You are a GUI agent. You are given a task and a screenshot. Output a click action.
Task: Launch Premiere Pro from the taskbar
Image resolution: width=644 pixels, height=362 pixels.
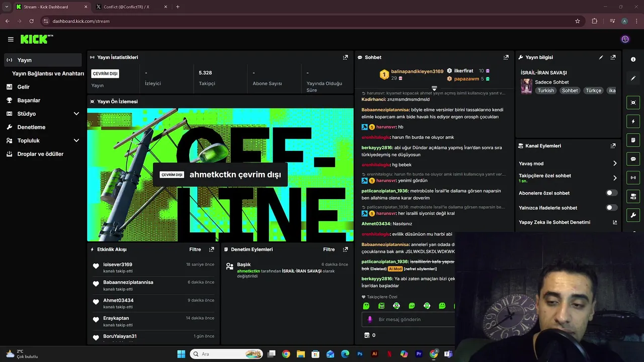pos(419,354)
